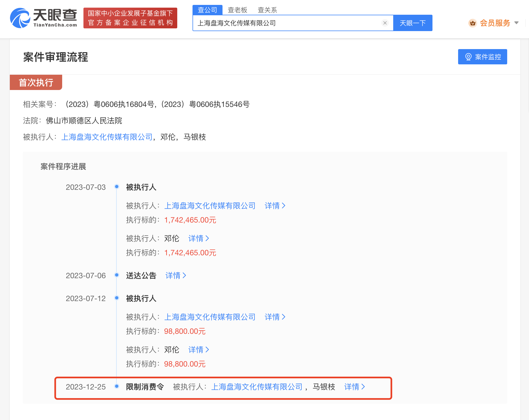The height and width of the screenshot is (420, 529).
Task: Click 详情 link in the 限制消费令 row
Action: (x=354, y=386)
